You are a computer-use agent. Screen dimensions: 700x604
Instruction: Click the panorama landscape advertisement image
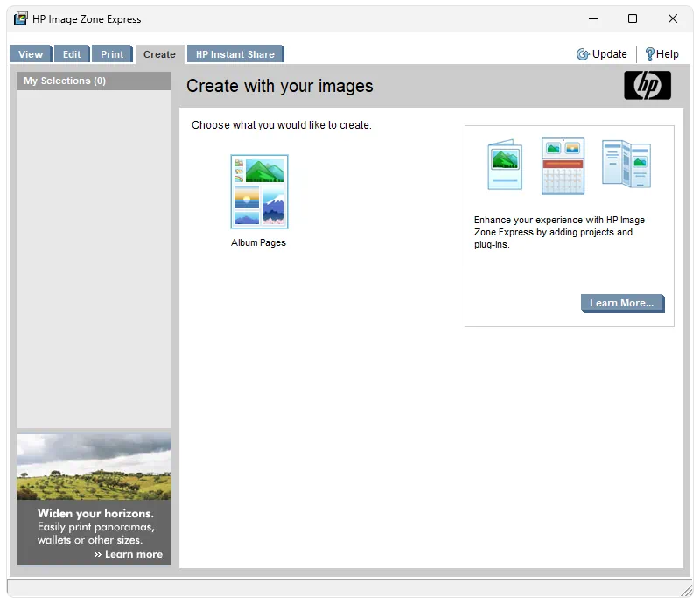(94, 467)
